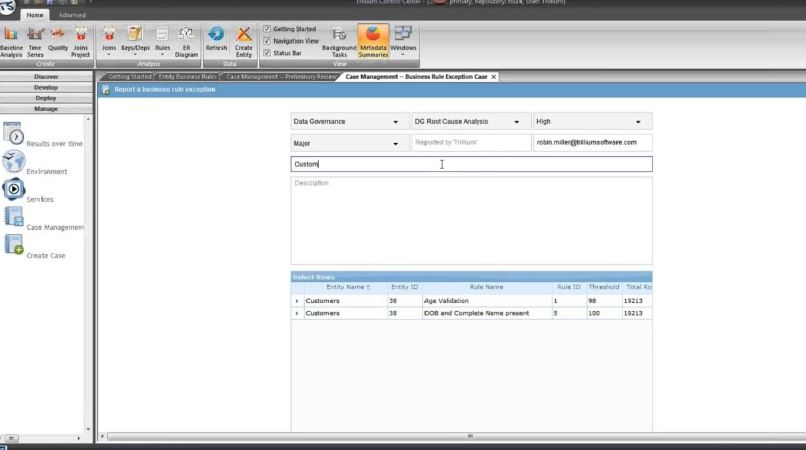This screenshot has width=806, height=450.
Task: Expand the DOB and Complete Name row
Action: 297,313
